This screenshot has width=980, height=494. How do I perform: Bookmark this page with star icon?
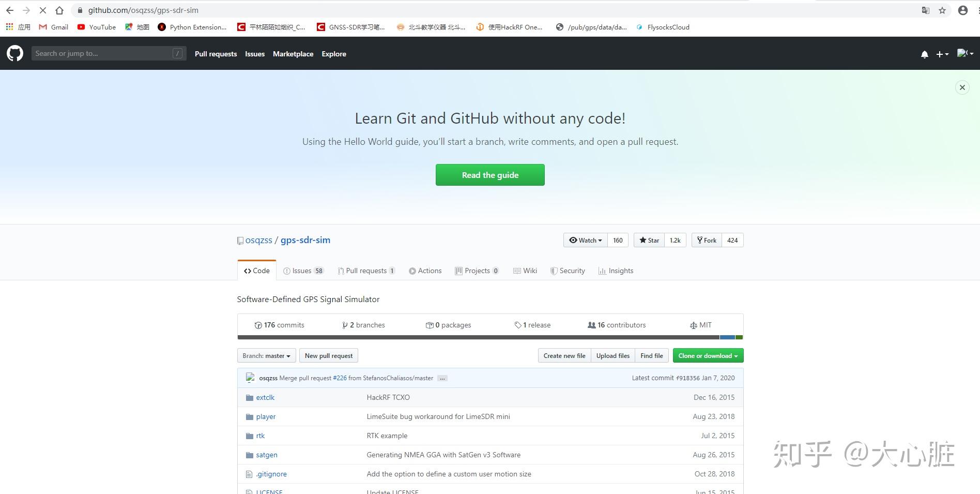click(x=942, y=10)
